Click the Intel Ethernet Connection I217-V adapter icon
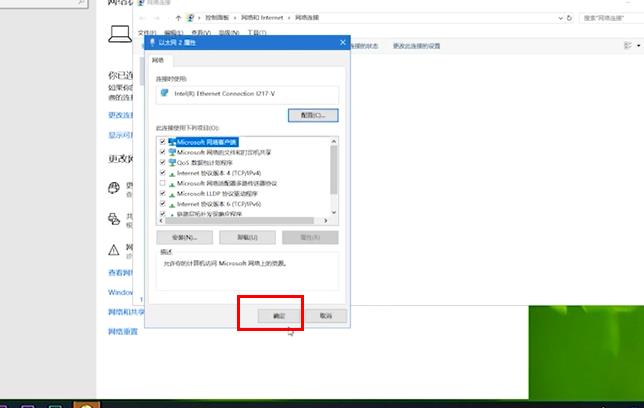Viewport: 644px width, 408px height. point(165,93)
